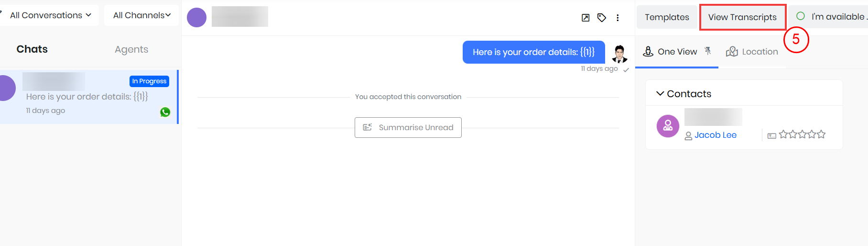Open the Jacob Lee contact link
The height and width of the screenshot is (246, 868).
point(715,135)
